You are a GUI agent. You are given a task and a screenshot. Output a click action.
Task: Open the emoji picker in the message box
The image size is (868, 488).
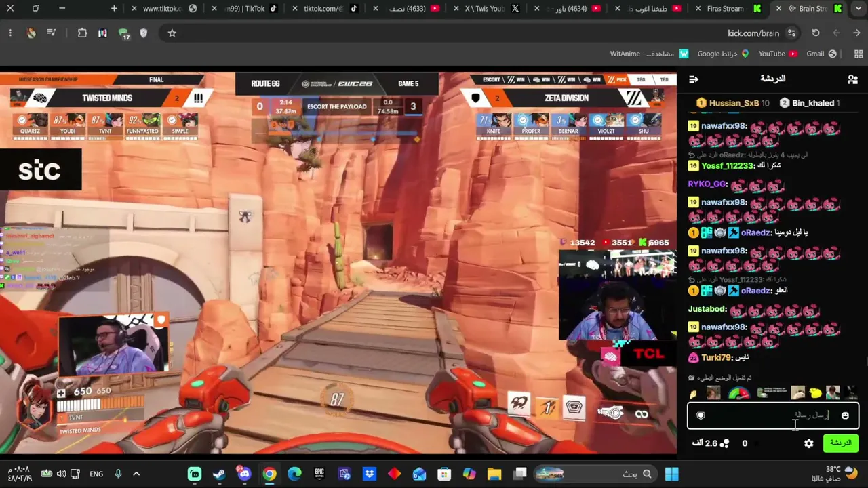click(845, 415)
